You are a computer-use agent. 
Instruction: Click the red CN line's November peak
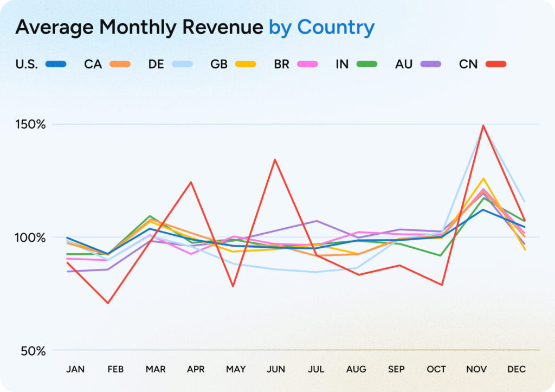[482, 126]
